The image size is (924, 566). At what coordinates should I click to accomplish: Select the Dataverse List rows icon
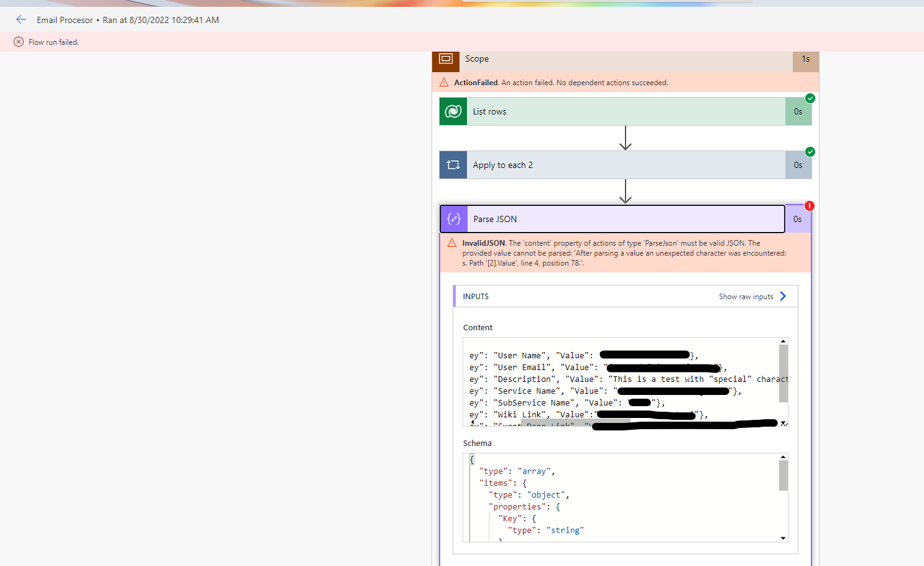pos(452,111)
